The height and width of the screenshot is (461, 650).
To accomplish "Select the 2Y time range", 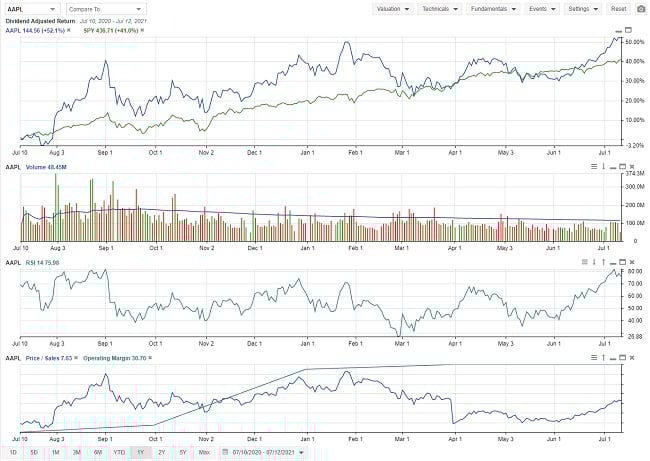I will coord(162,452).
